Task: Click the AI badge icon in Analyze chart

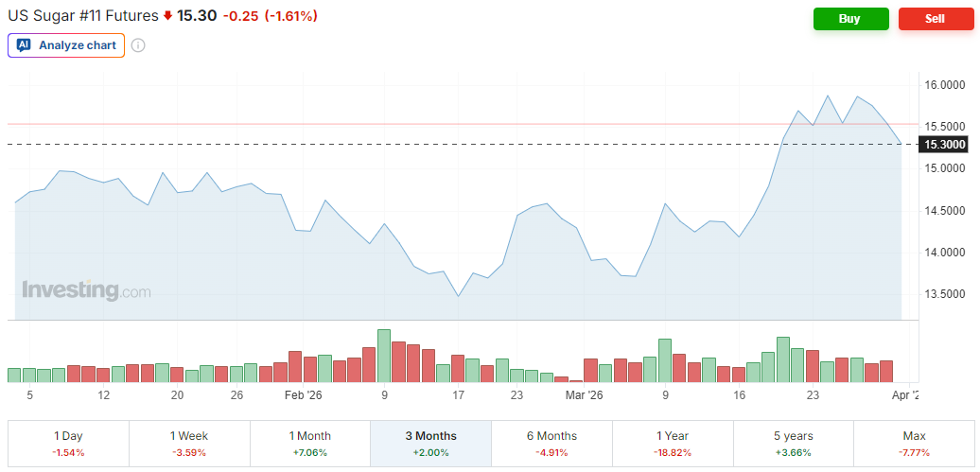Action: point(24,45)
